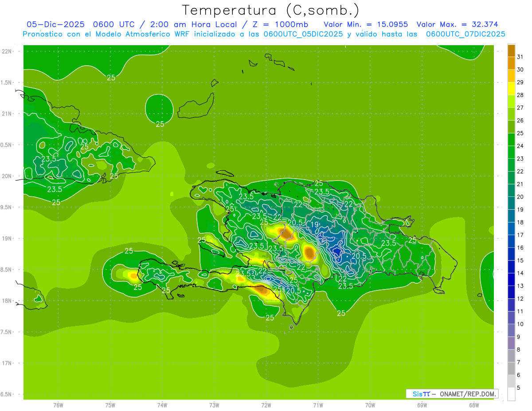Click the '72W' longitude axis label

click(x=266, y=405)
